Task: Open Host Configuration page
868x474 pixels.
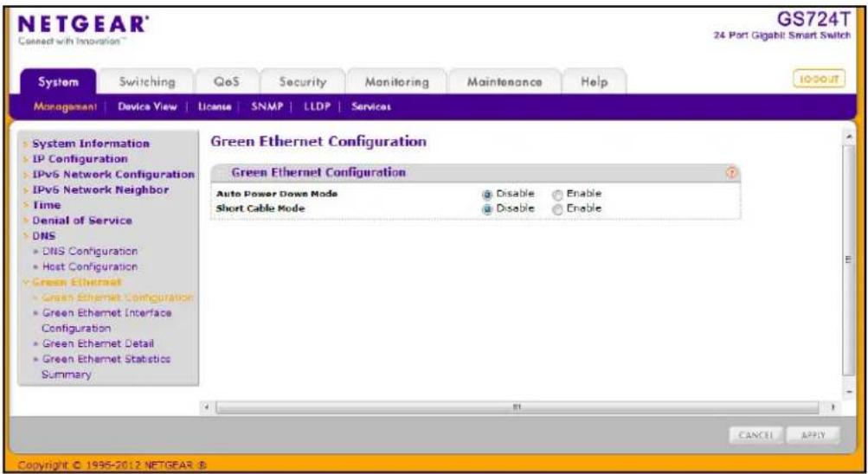Action: coord(90,266)
